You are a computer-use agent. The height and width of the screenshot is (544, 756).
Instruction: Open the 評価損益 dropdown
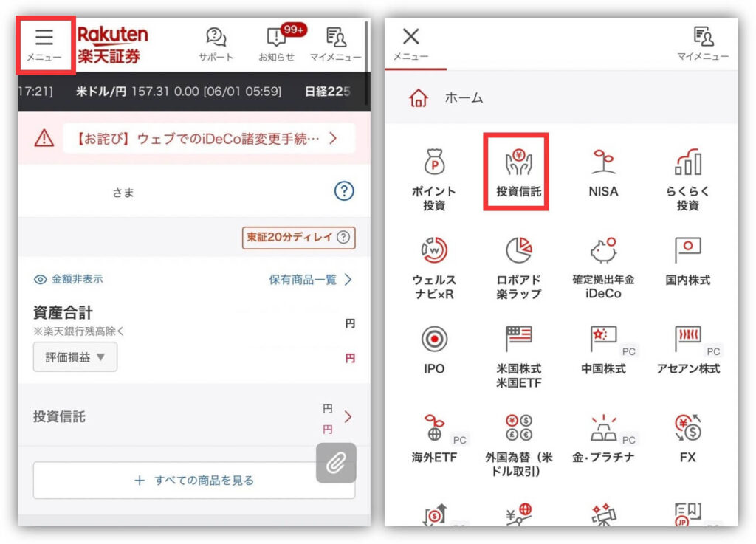coord(75,357)
